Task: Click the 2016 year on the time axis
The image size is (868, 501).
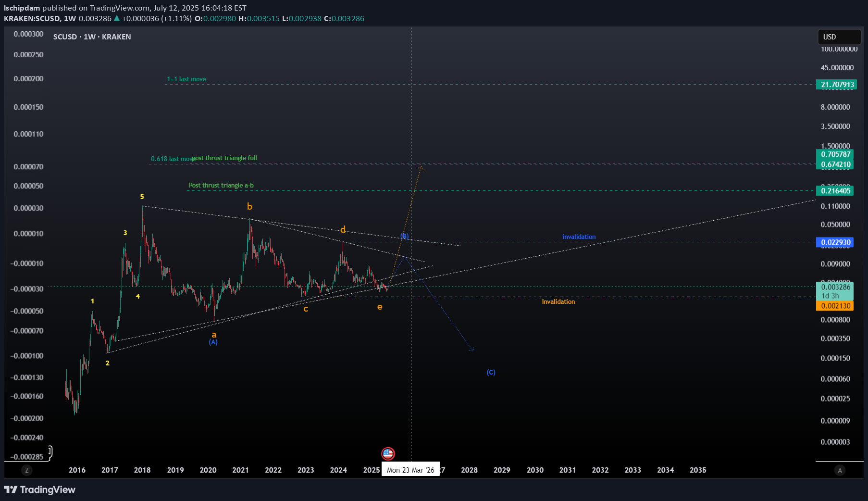Action: (x=77, y=470)
